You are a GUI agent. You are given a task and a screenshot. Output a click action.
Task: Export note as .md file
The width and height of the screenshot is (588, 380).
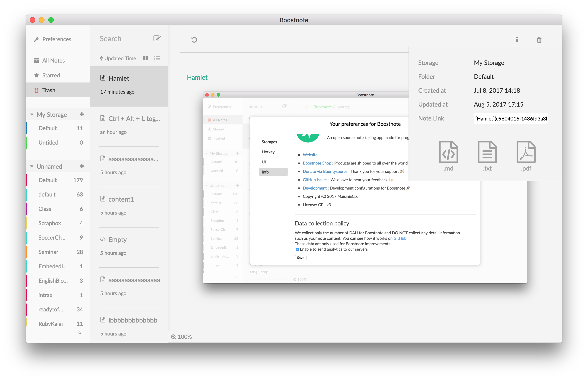point(448,156)
